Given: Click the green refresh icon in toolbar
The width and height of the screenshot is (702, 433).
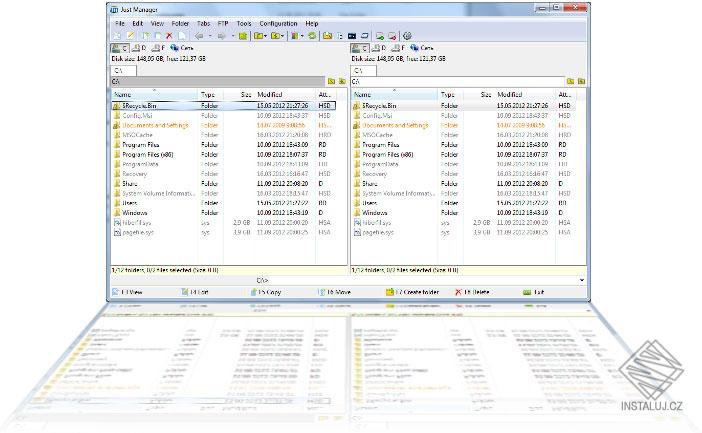Looking at the screenshot, I should point(312,35).
